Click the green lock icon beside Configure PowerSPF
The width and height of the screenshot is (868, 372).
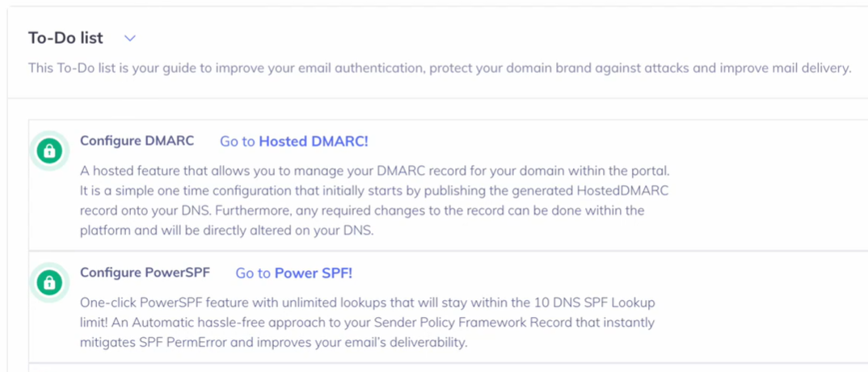pyautogui.click(x=50, y=282)
